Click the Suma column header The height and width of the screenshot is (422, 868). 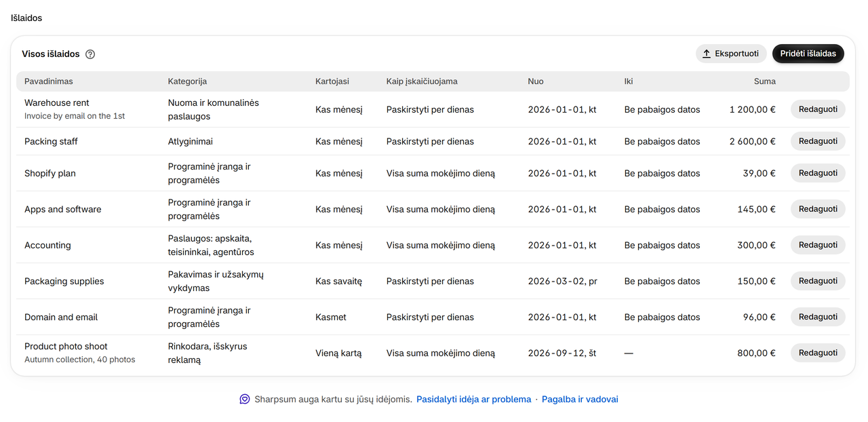tap(764, 81)
